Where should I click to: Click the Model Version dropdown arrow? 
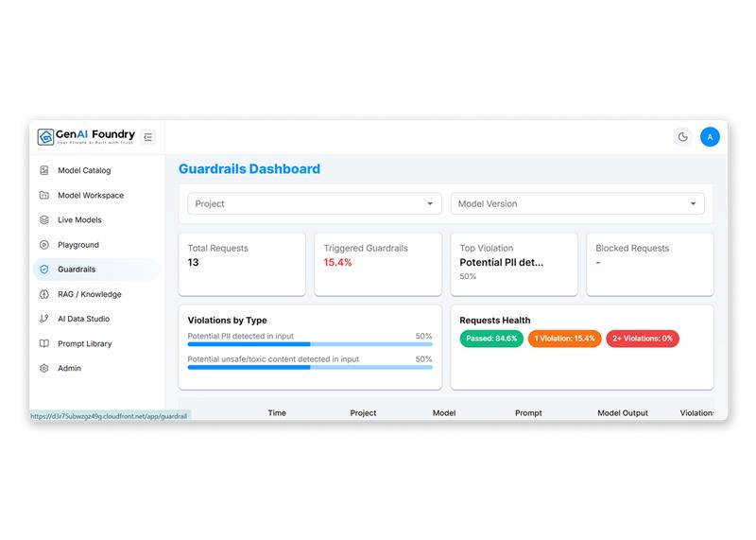coord(694,203)
